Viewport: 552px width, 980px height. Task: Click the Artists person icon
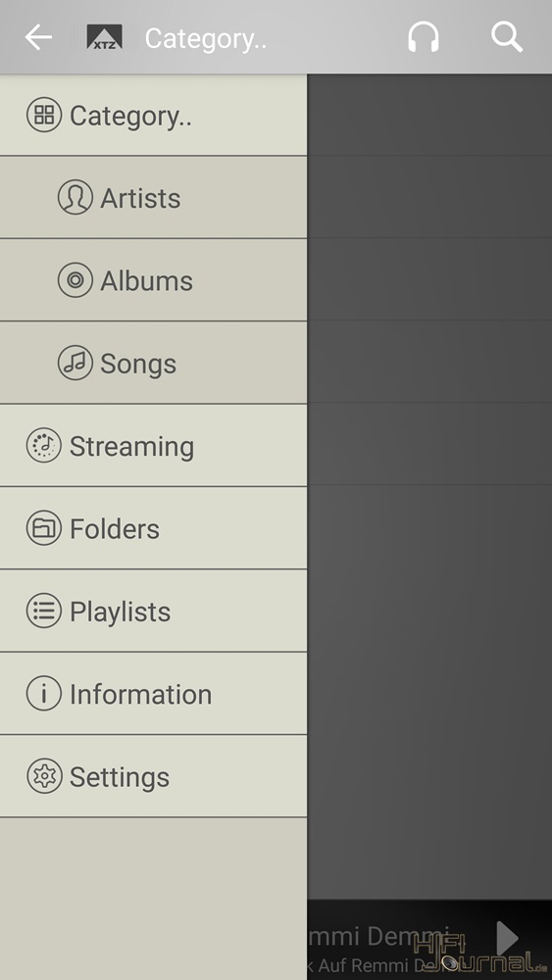(x=75, y=198)
